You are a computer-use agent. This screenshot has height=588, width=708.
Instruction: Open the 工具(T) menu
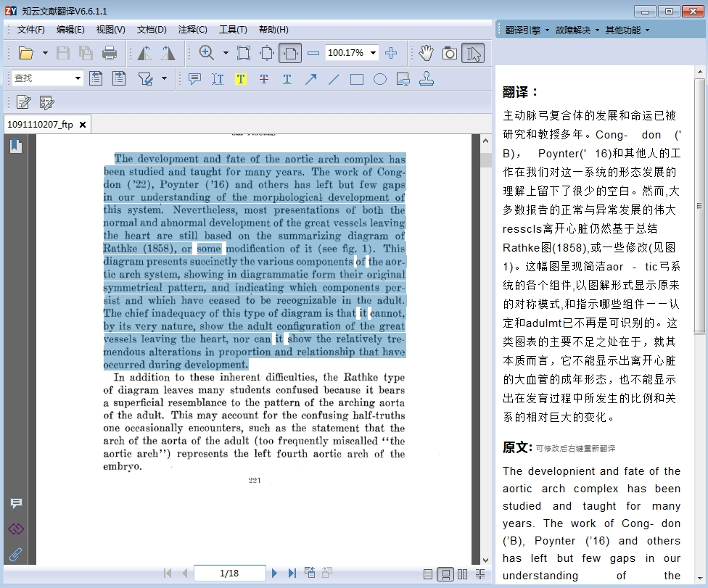point(233,30)
